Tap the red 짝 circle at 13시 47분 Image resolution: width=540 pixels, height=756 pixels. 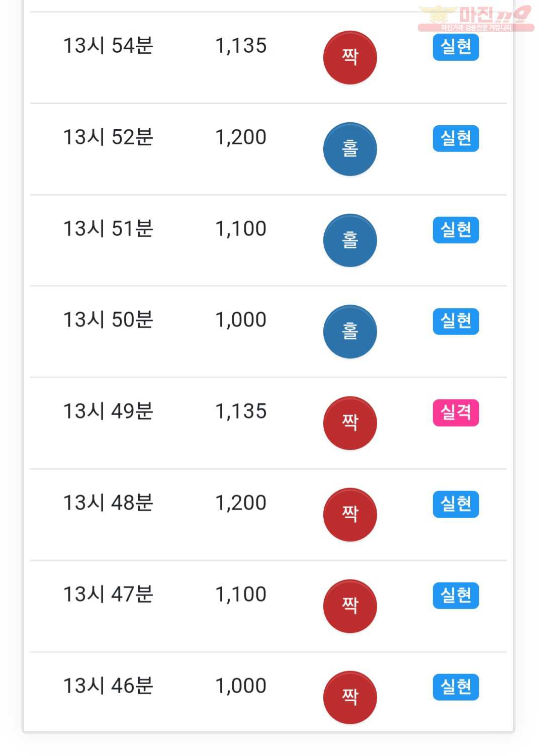[x=350, y=606]
